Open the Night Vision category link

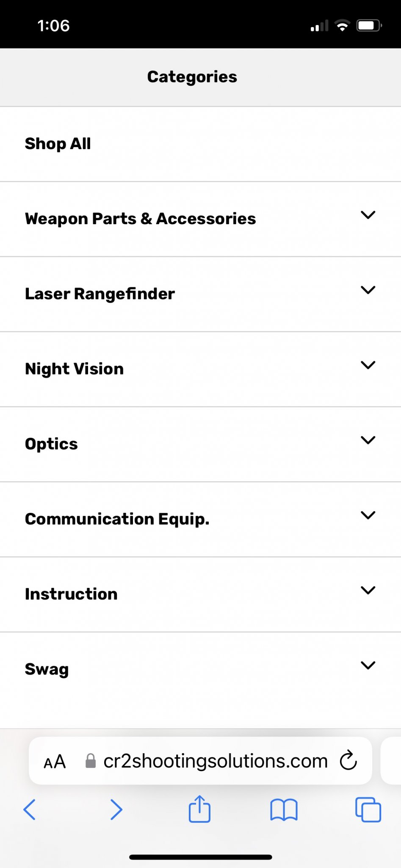pos(74,369)
